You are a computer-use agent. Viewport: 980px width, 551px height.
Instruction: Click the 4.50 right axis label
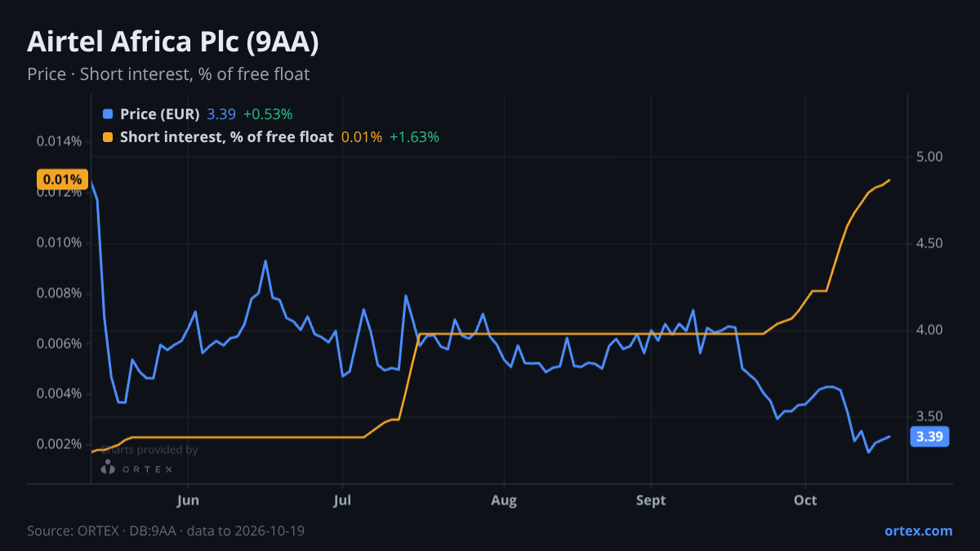pos(930,243)
